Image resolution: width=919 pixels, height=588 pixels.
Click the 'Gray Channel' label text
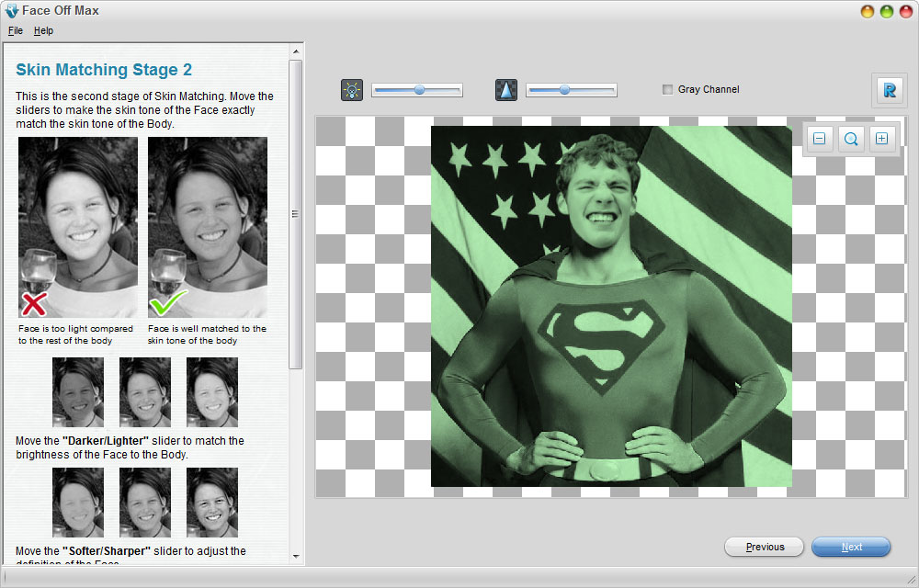709,90
